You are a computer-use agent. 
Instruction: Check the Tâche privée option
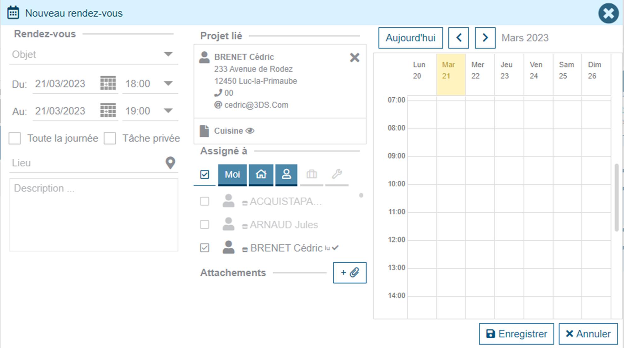point(110,138)
